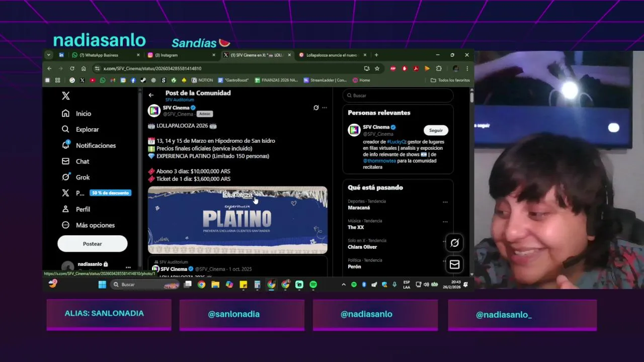Click the X logo in the sidebar
Screen dimensions: 644x362
65,96
